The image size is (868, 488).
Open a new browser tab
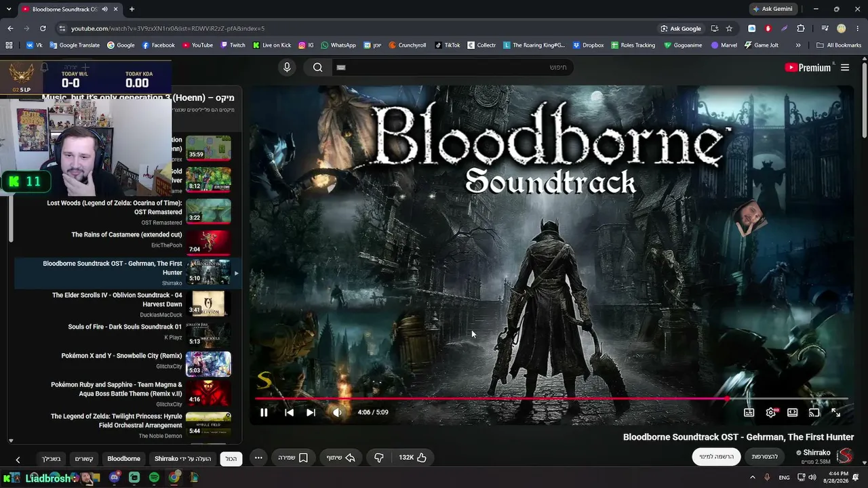click(132, 9)
